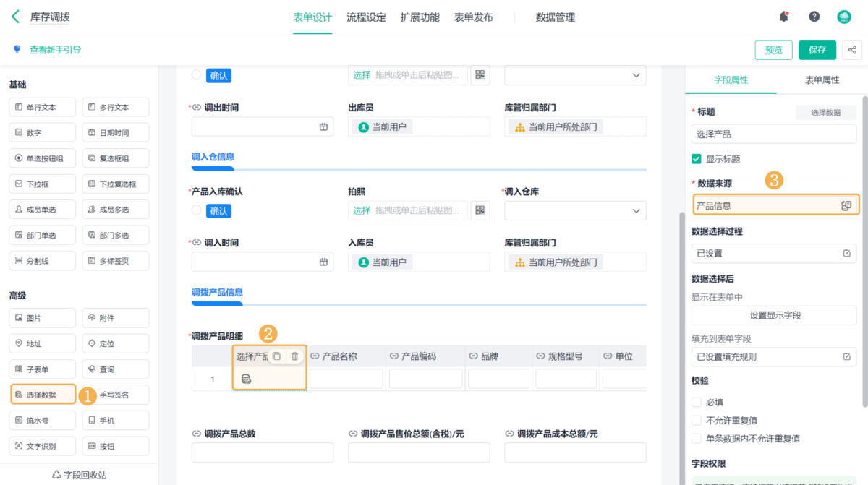Viewport: 868px width, 485px height.
Task: Open the 数据来源 产品信息 selector
Action: [775, 206]
